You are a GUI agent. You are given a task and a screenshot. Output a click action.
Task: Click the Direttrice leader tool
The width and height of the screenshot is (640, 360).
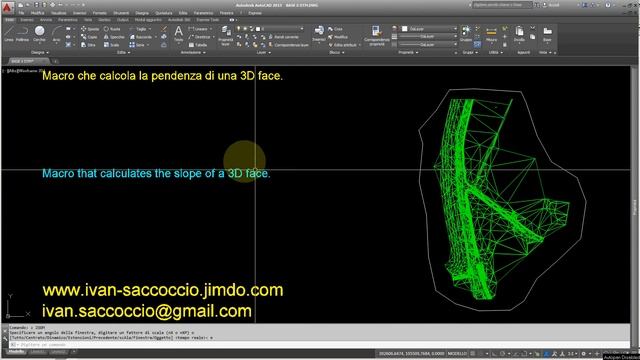[200, 37]
